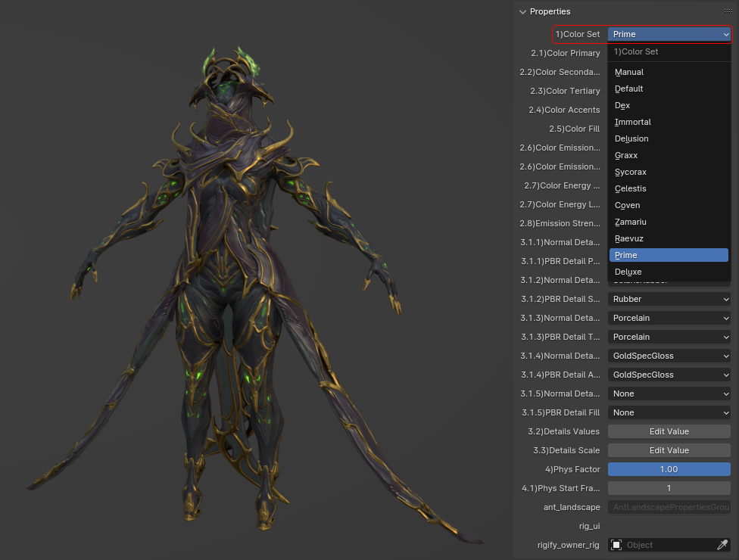Click the 2.5)Color Fill label
739x560 pixels.
(x=574, y=129)
